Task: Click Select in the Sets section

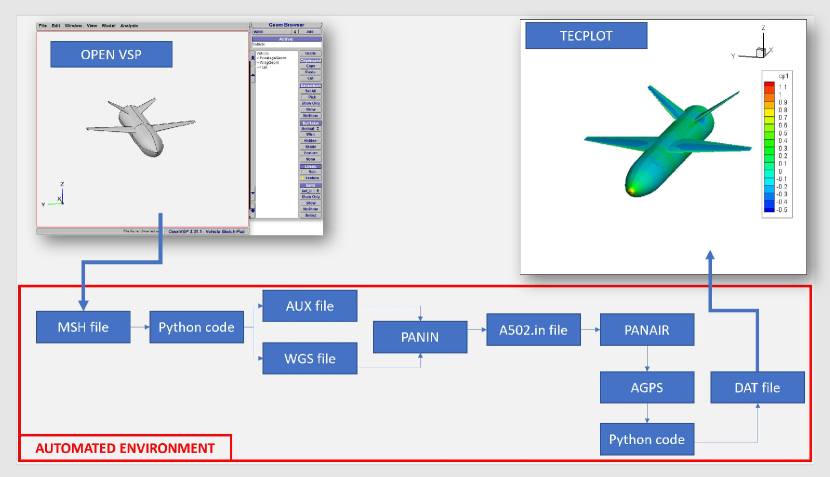Action: (310, 215)
